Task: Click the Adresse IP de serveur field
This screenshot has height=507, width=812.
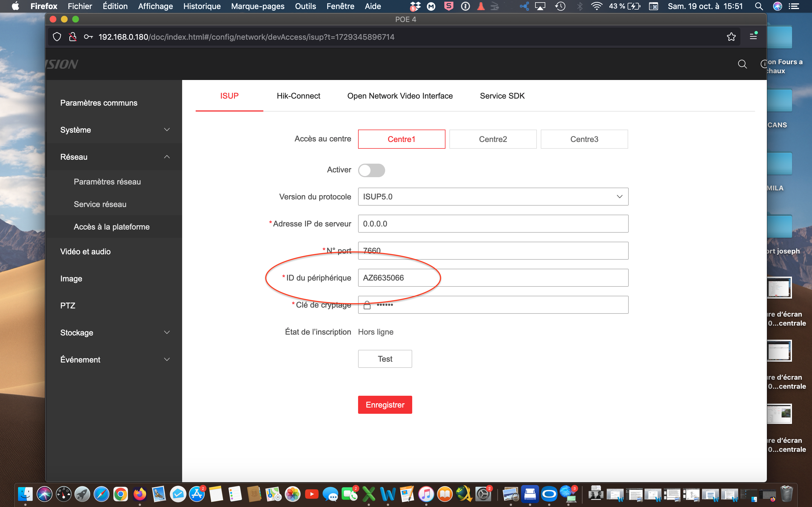Action: pos(493,224)
